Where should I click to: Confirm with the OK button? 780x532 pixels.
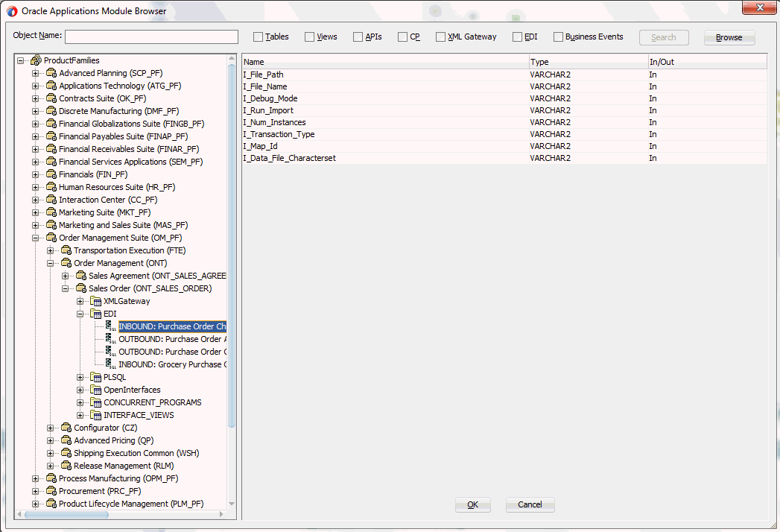click(472, 504)
